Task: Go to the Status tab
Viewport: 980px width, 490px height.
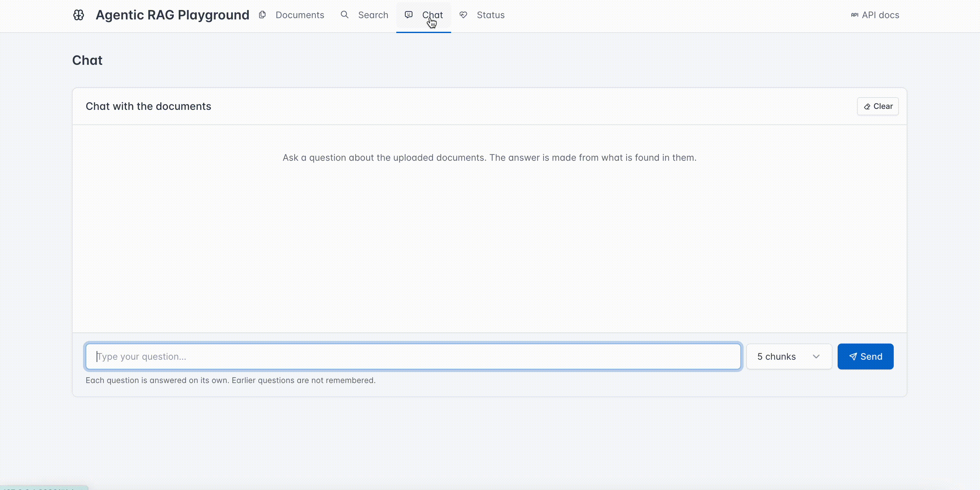Action: pyautogui.click(x=482, y=15)
